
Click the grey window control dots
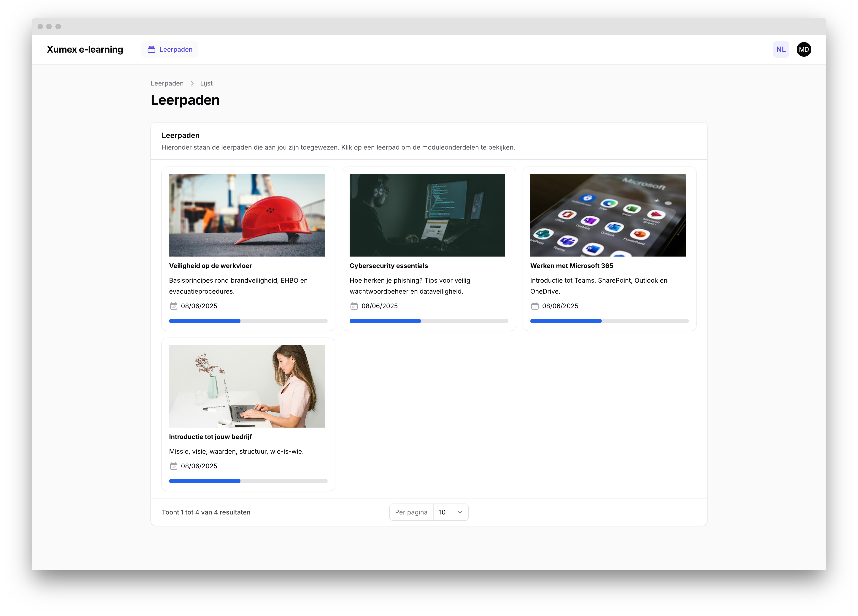[49, 27]
